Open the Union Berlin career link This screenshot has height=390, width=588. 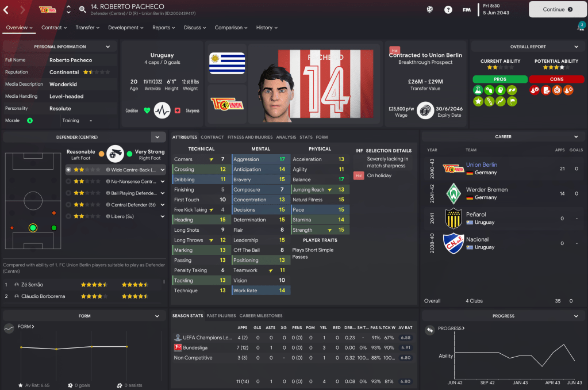point(482,165)
